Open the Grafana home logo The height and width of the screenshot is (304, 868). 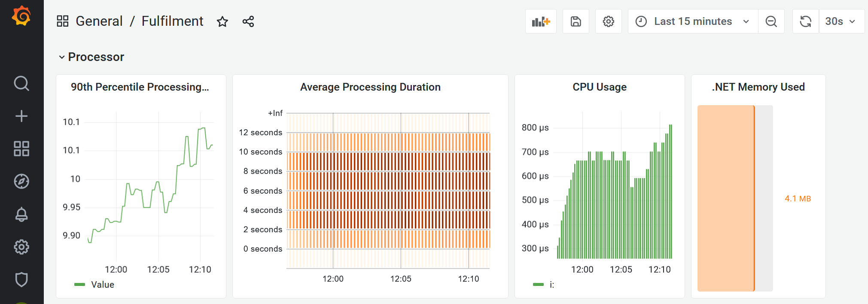click(21, 16)
